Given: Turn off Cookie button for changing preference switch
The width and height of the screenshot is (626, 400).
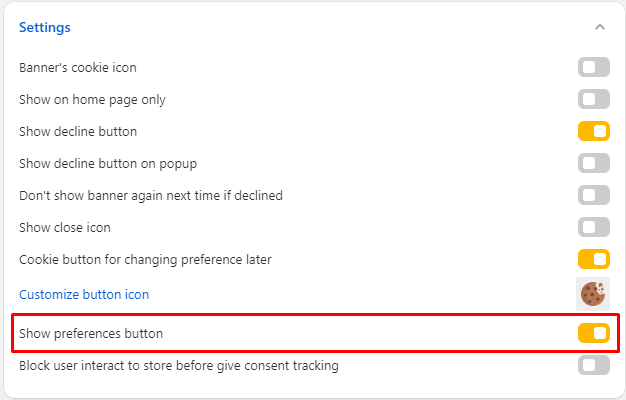Looking at the screenshot, I should (593, 259).
